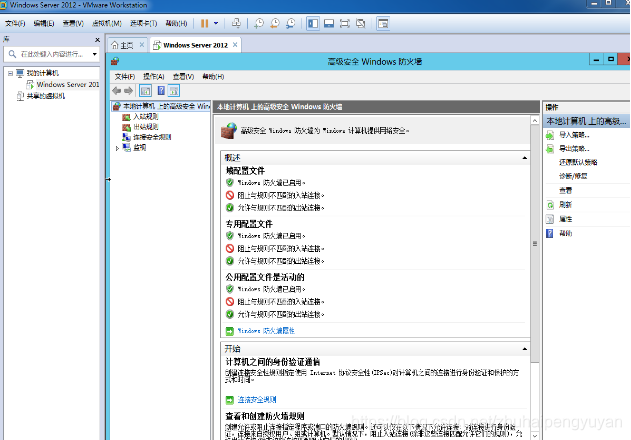Screen dimensions: 631x440
Task: Click 还原默认策略 in the actions pane
Action: (x=578, y=162)
